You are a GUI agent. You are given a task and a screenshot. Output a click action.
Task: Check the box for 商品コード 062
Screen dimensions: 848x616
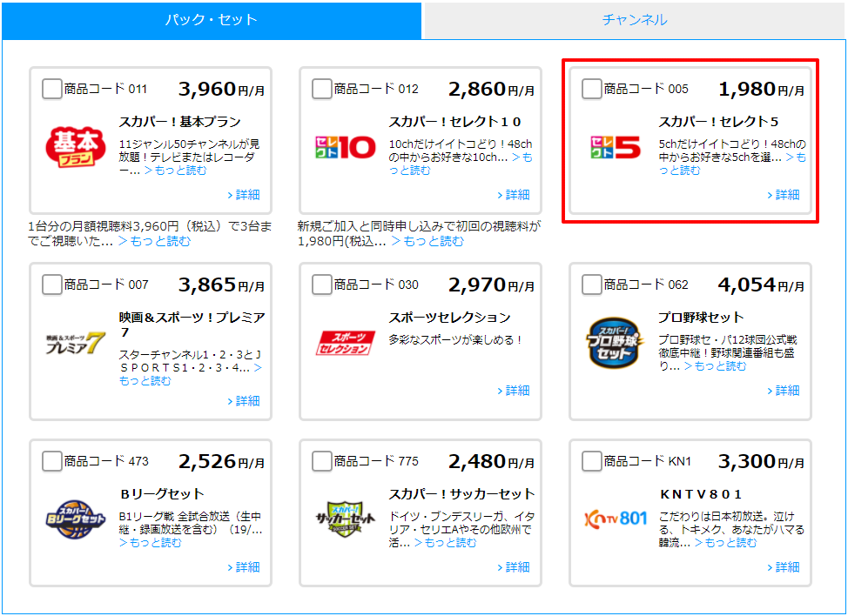tap(592, 285)
